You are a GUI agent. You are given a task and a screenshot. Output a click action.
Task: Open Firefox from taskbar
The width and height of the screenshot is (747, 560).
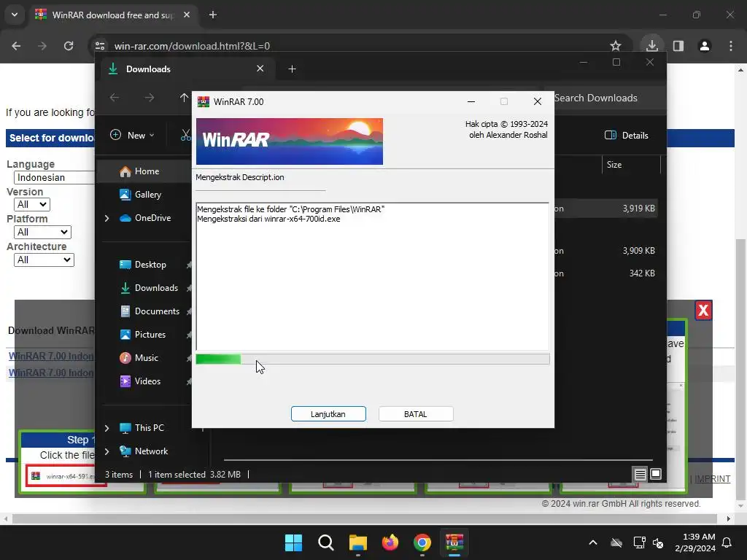[390, 542]
